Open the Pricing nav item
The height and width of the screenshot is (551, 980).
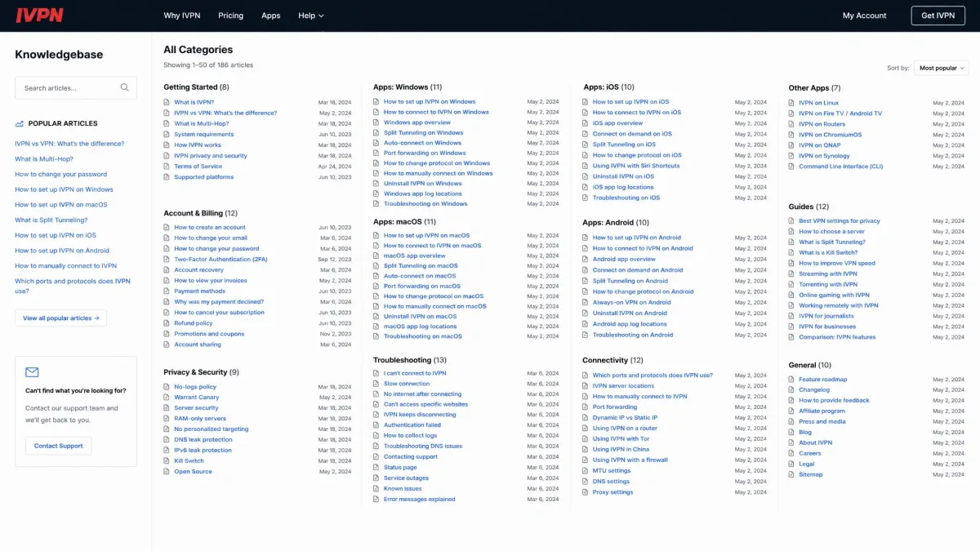pos(230,16)
